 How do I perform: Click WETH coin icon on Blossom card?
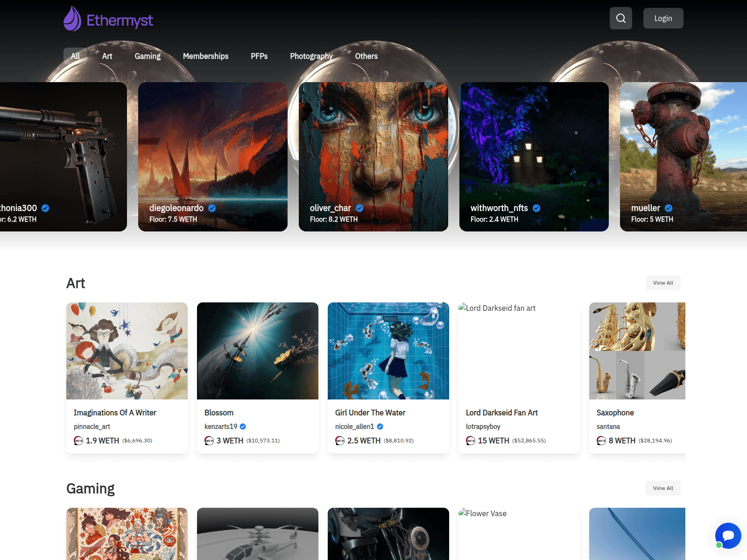point(209,441)
